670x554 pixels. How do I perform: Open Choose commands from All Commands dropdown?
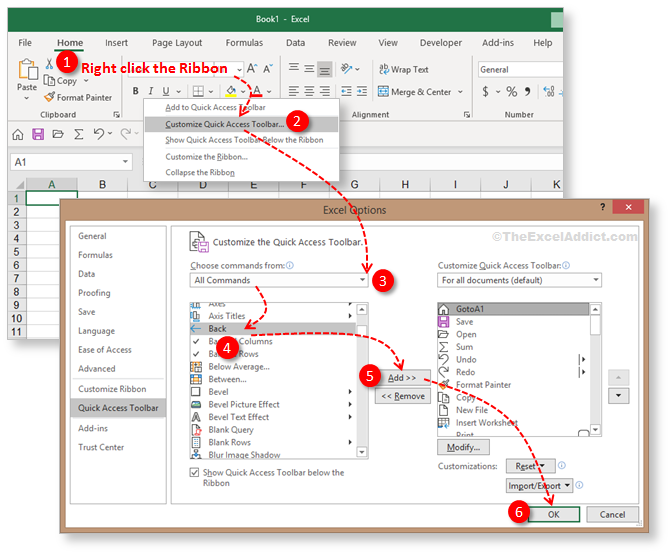(x=279, y=280)
